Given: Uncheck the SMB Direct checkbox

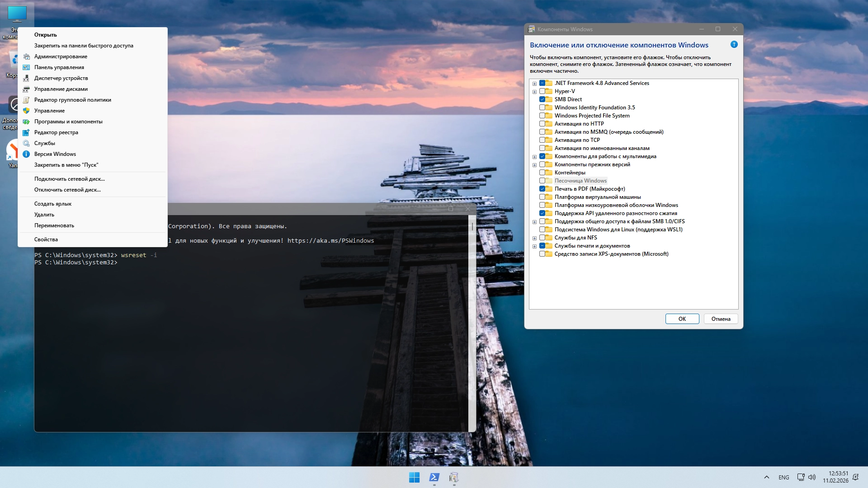Looking at the screenshot, I should [542, 99].
